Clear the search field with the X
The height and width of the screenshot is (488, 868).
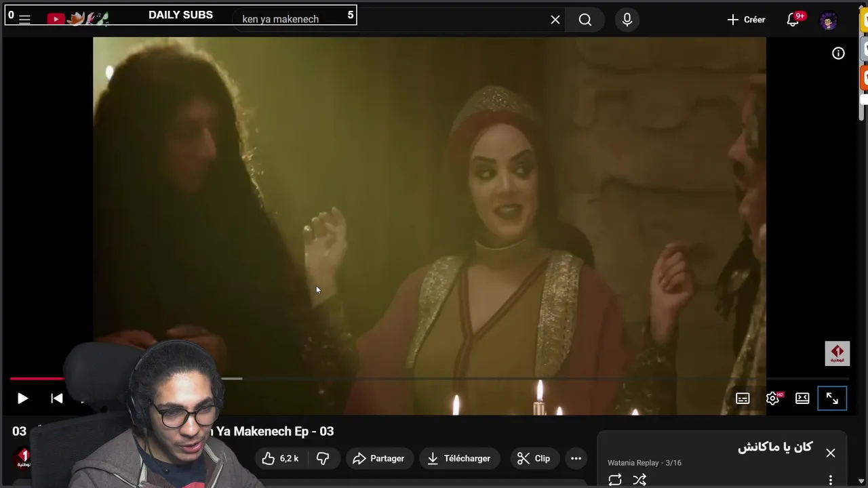555,20
